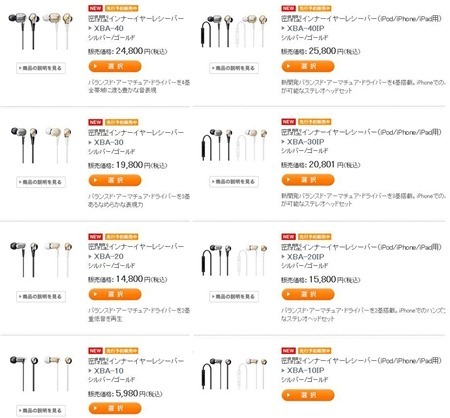The height and width of the screenshot is (418, 450).
Task: Open the XBA-40 product name link
Action: coord(108,28)
